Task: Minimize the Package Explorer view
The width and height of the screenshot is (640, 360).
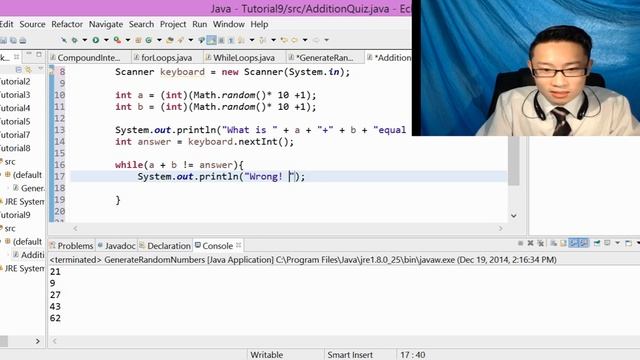Action: click(x=29, y=54)
